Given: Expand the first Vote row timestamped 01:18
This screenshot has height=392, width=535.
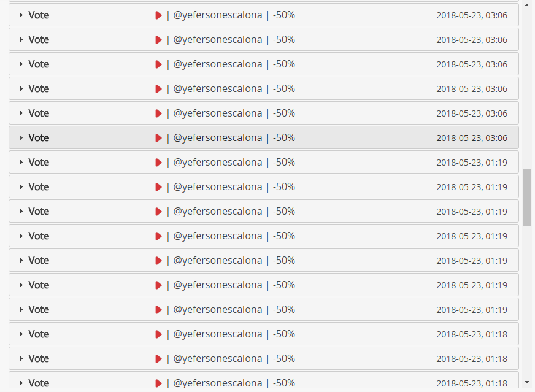Looking at the screenshot, I should point(21,334).
